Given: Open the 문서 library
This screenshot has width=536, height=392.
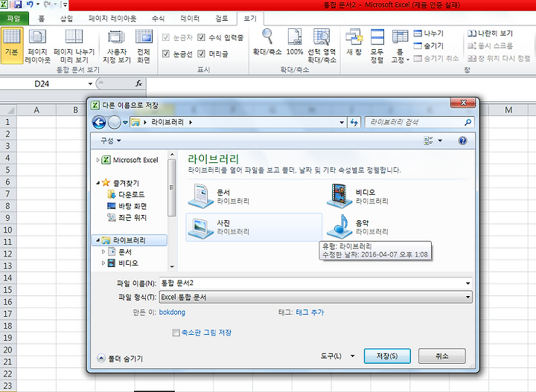Looking at the screenshot, I should coord(219,196).
